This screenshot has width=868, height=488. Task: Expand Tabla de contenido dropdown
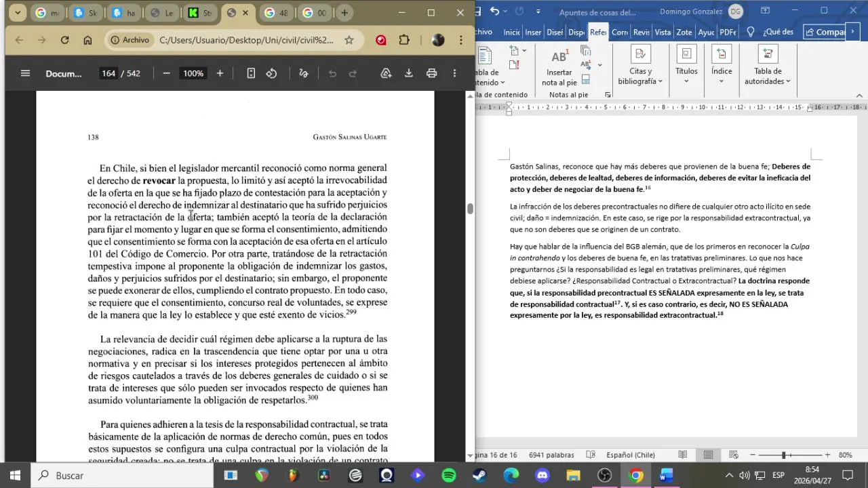pyautogui.click(x=502, y=83)
